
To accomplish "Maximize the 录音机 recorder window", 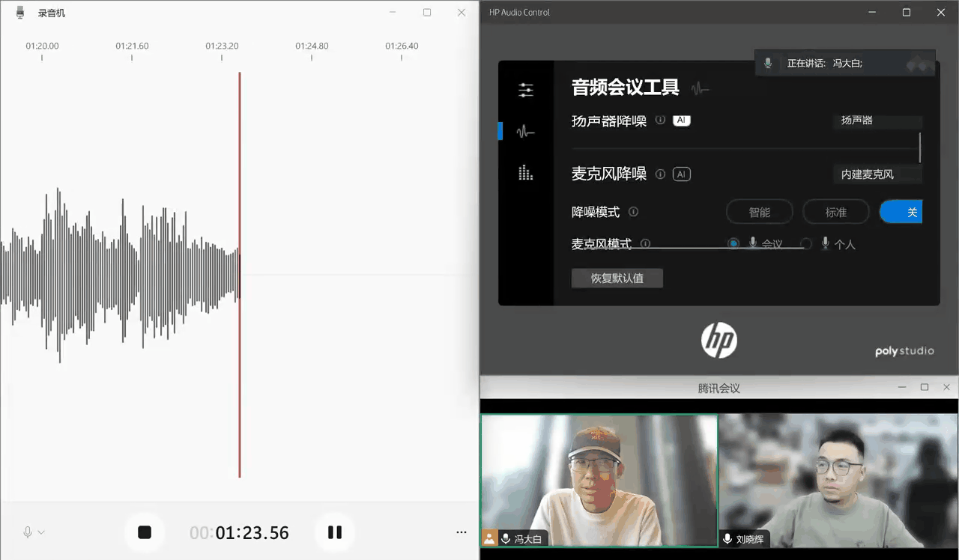I will 427,13.
